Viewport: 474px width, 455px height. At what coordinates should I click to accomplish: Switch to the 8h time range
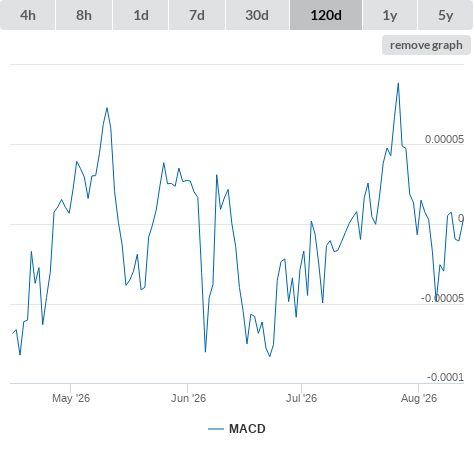[x=84, y=15]
